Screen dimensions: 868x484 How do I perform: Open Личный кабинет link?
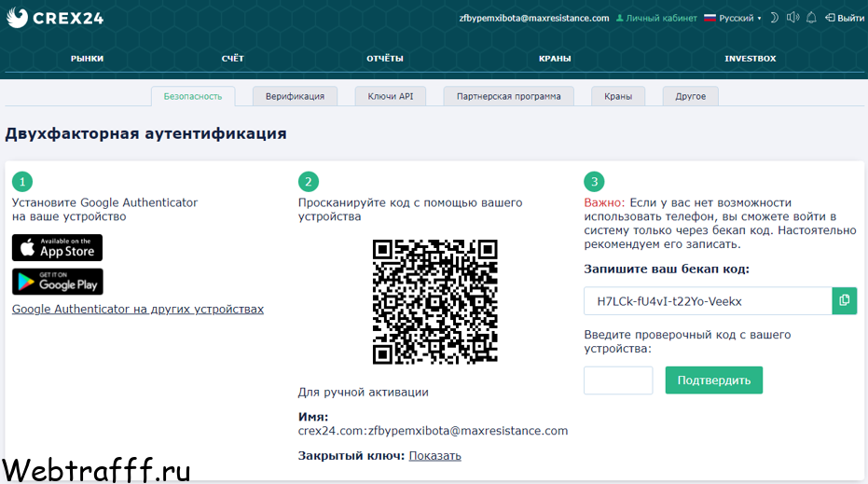(x=656, y=18)
